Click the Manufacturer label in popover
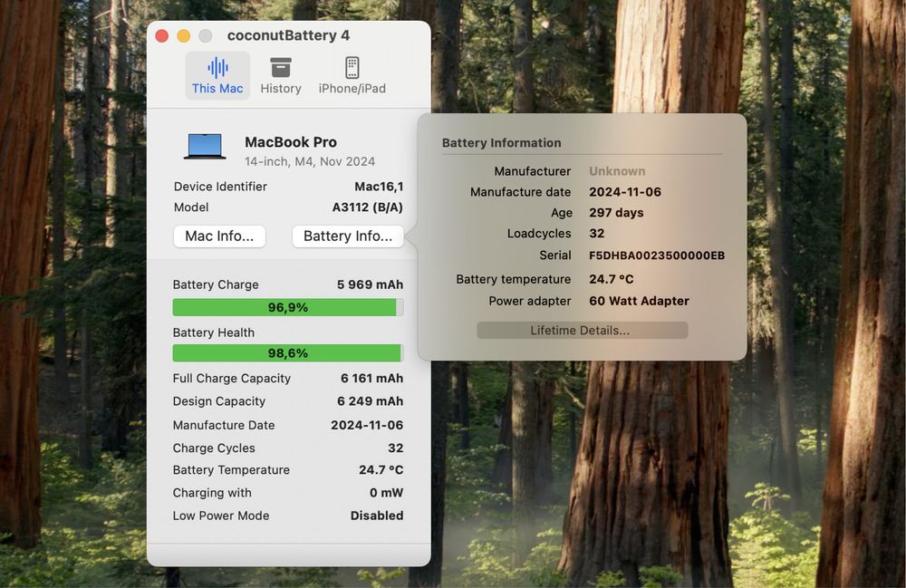The image size is (906, 588). 532,171
